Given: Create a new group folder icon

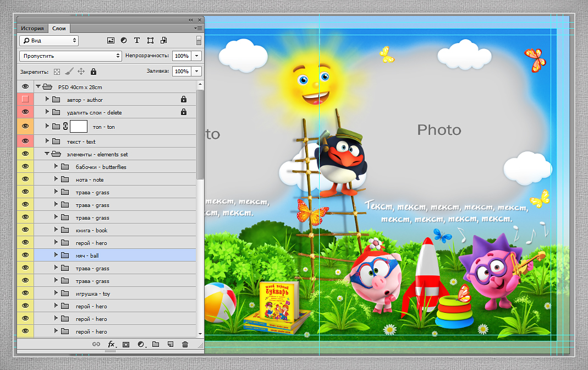Looking at the screenshot, I should point(156,344).
